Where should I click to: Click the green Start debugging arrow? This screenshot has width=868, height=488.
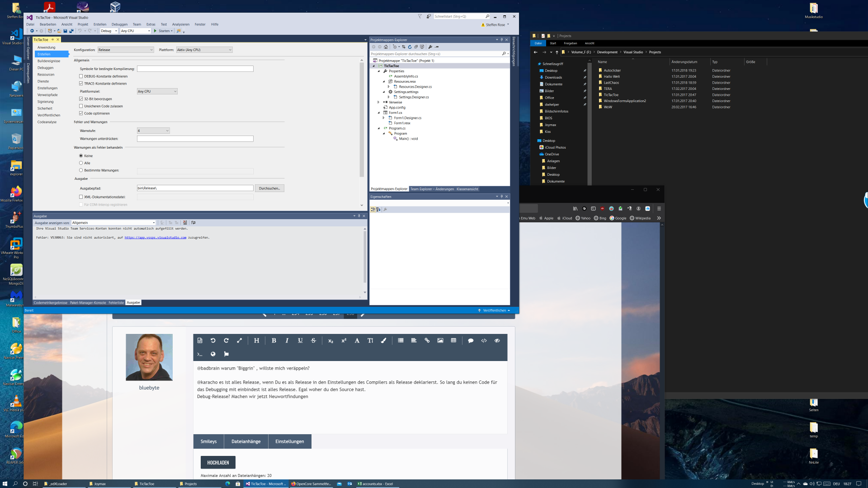156,31
